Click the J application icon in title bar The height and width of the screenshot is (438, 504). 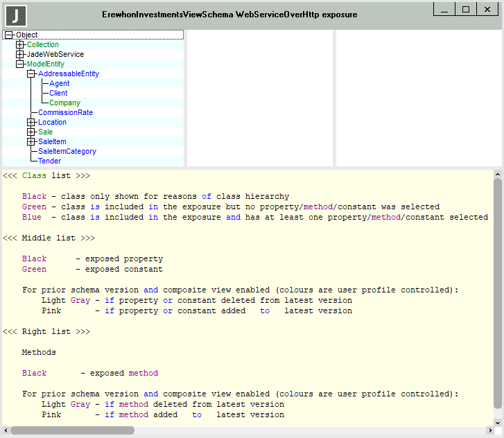15,15
